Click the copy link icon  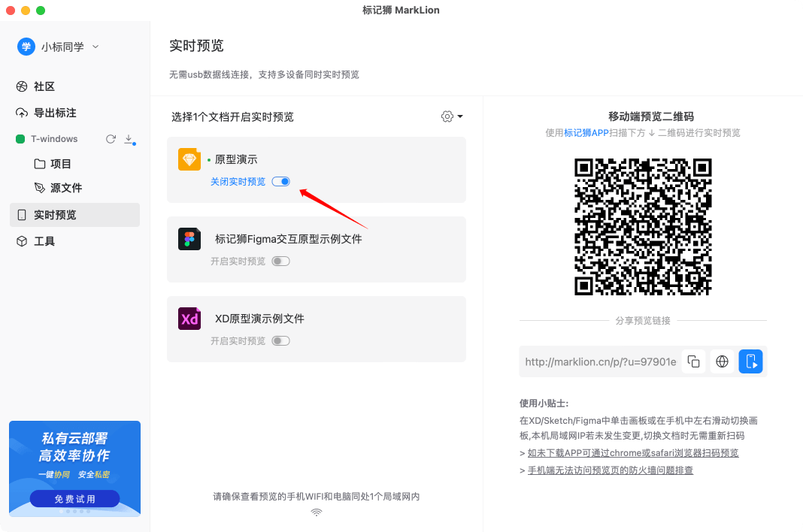tap(693, 362)
